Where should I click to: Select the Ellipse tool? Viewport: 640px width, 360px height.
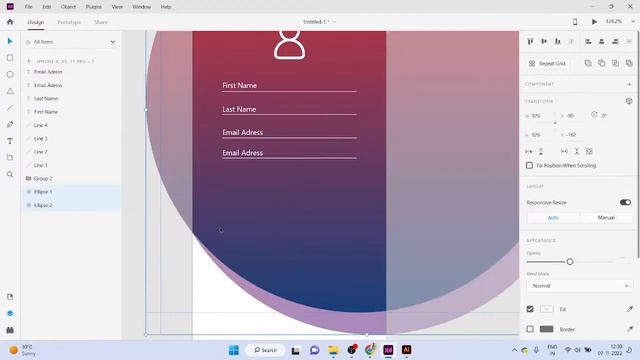click(10, 75)
